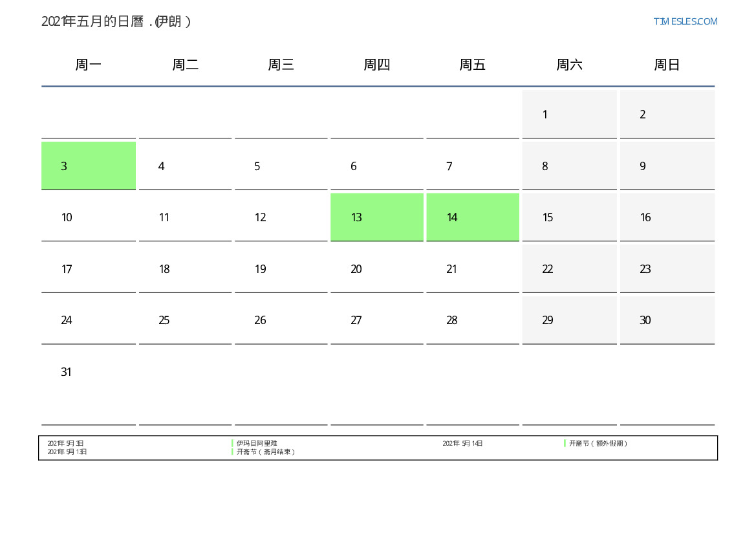The height and width of the screenshot is (535, 756).
Task: Select the May 26 date cell
Action: tap(281, 320)
